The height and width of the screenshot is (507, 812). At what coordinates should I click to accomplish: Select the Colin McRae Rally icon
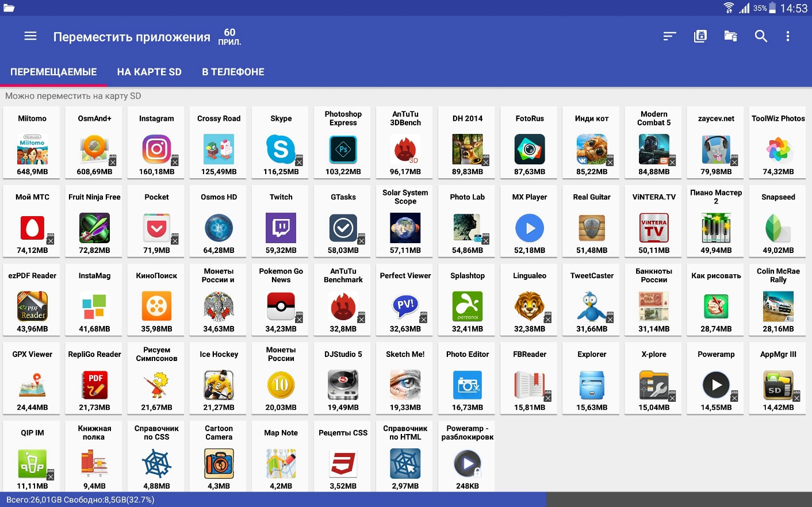tap(778, 306)
